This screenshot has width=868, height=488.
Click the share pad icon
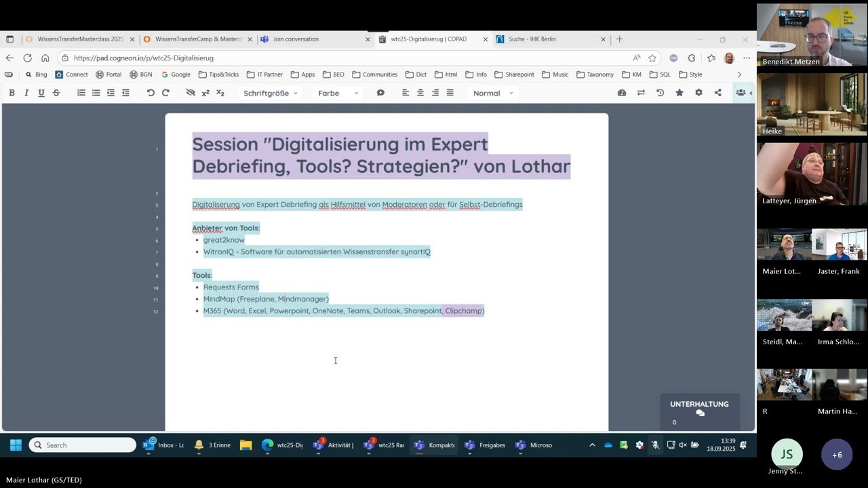click(x=717, y=93)
